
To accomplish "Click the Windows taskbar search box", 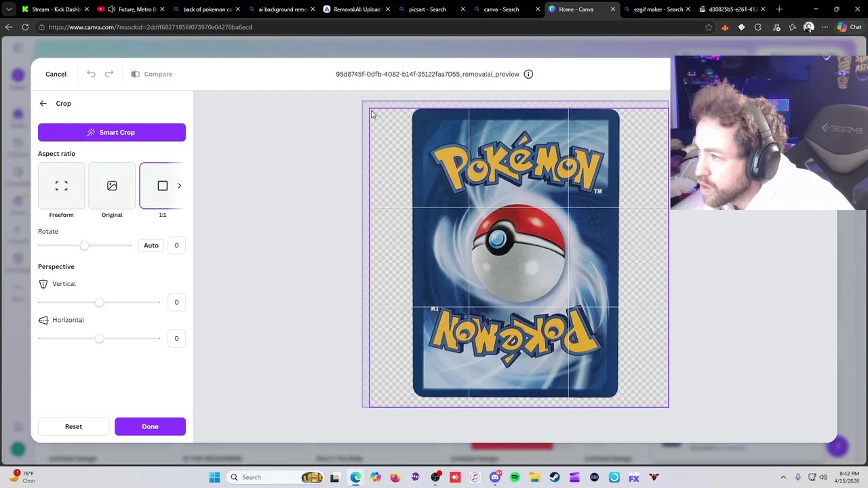I will (x=275, y=477).
